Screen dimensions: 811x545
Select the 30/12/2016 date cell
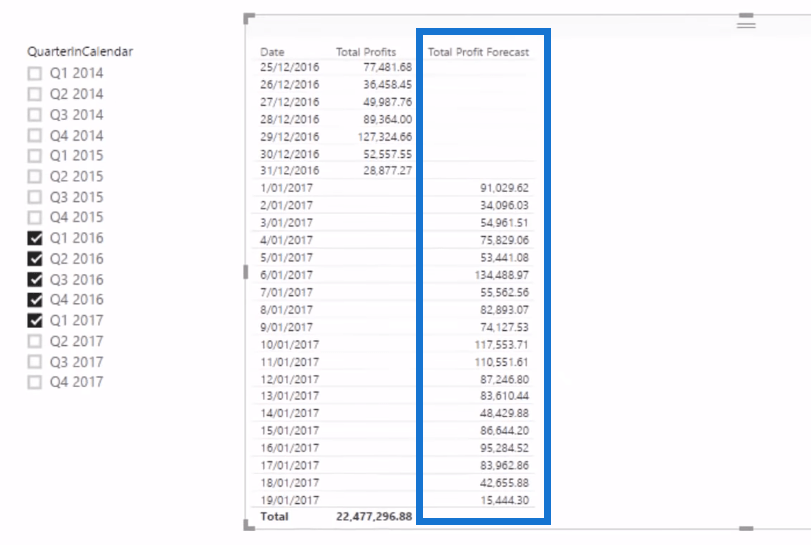[x=290, y=154]
